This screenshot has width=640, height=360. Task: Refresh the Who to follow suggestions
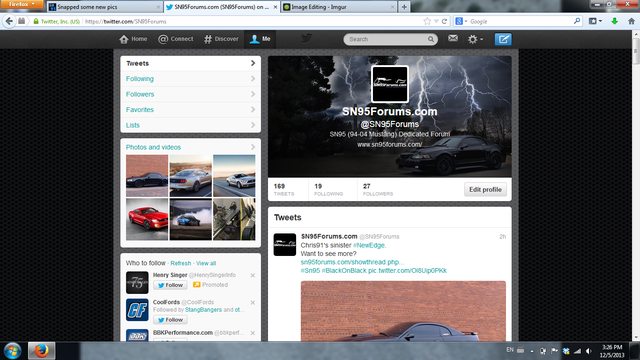[x=181, y=263]
